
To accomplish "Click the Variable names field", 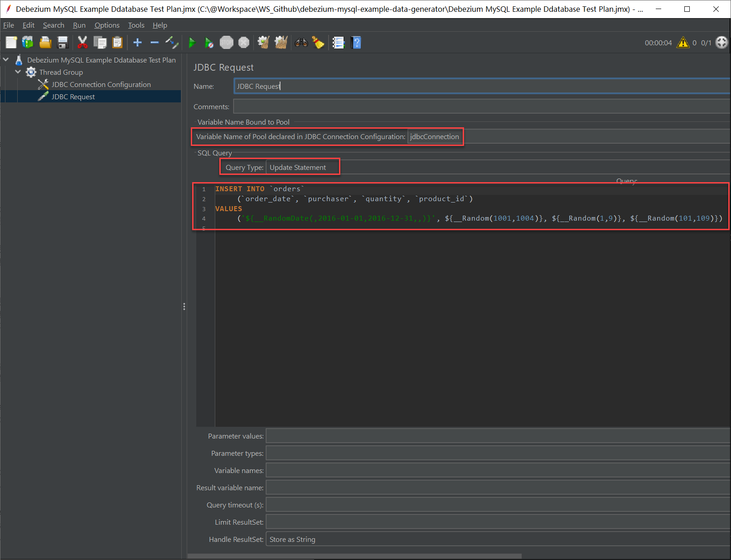I will click(x=498, y=470).
